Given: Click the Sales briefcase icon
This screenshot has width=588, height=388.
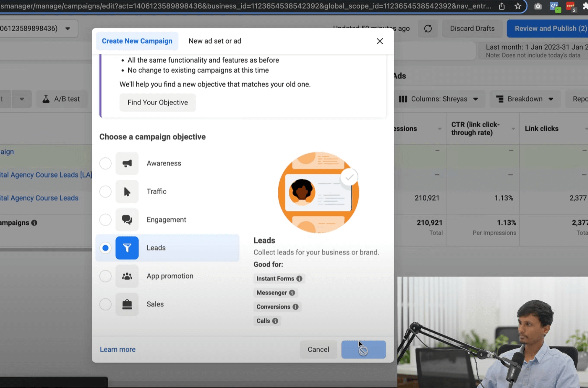Looking at the screenshot, I should tap(127, 304).
